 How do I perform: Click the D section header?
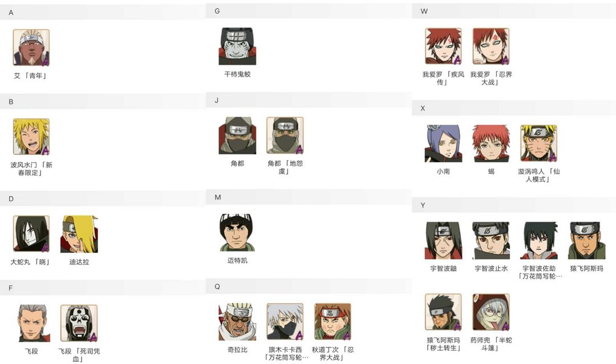pos(103,198)
